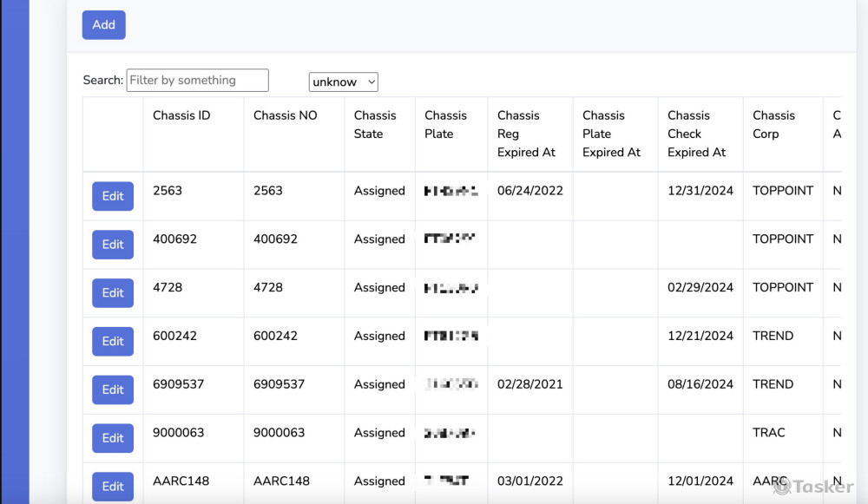Edit the chassis 2563 row

coord(113,196)
